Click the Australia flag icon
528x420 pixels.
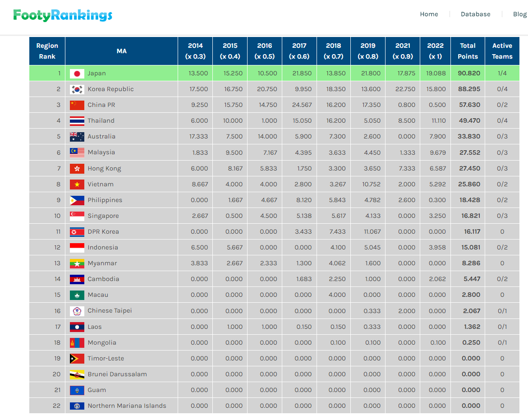point(77,137)
